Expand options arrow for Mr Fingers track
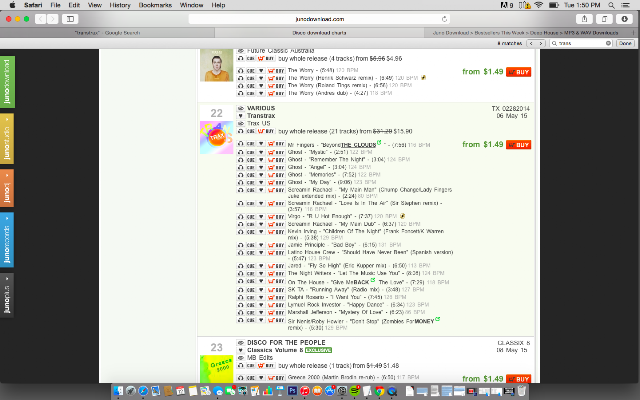Image resolution: width=640 pixels, height=400 pixels. coord(261,144)
